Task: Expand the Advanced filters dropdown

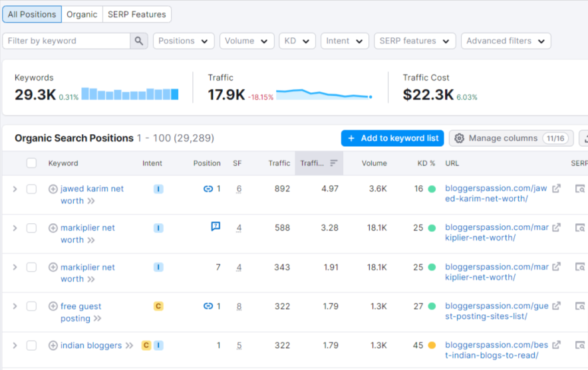Action: click(506, 41)
